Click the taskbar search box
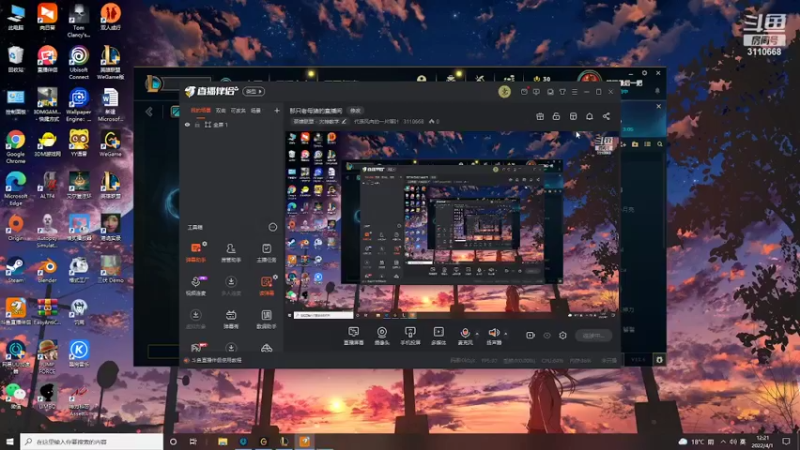The height and width of the screenshot is (450, 800). [x=91, y=441]
